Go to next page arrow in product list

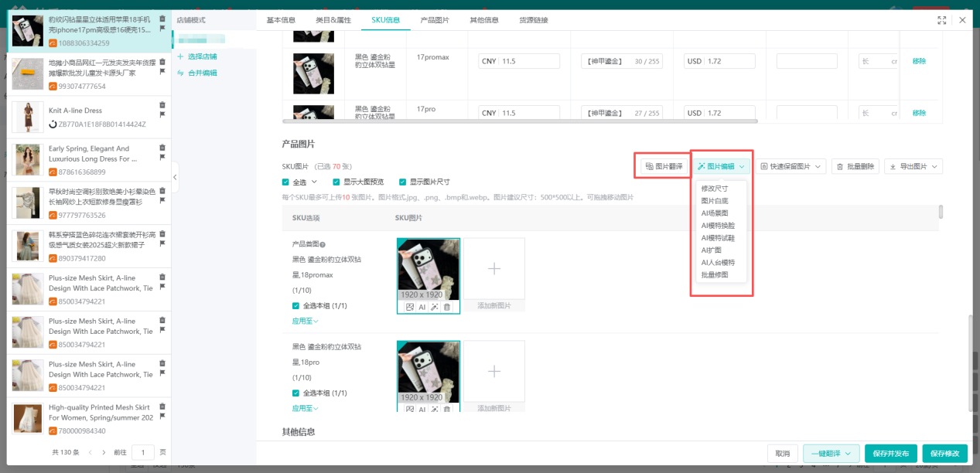point(104,452)
